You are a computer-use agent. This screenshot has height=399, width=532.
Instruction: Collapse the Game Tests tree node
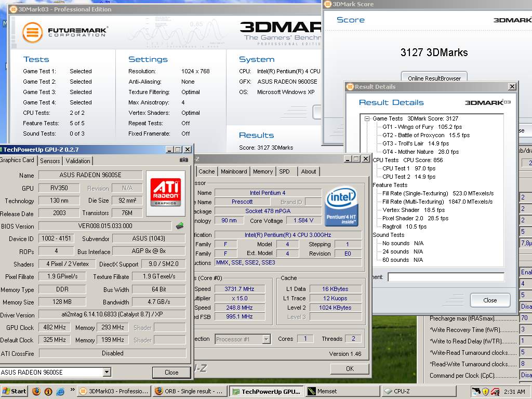coord(367,118)
